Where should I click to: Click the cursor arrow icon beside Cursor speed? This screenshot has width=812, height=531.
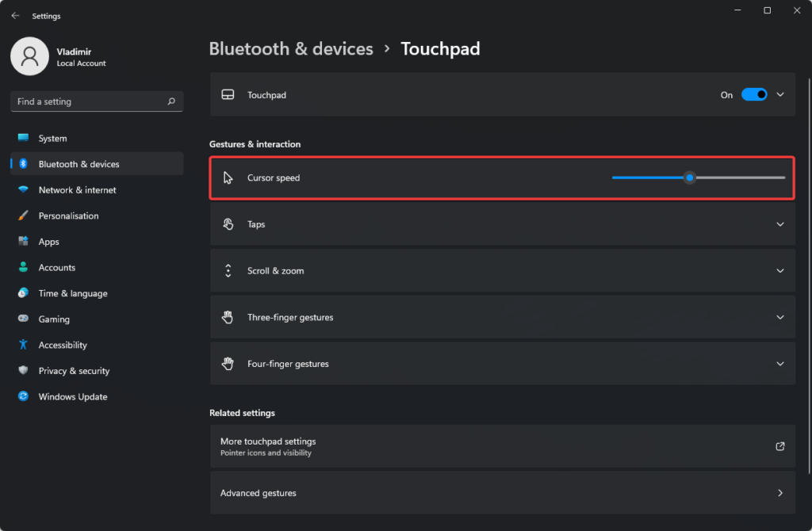(228, 178)
